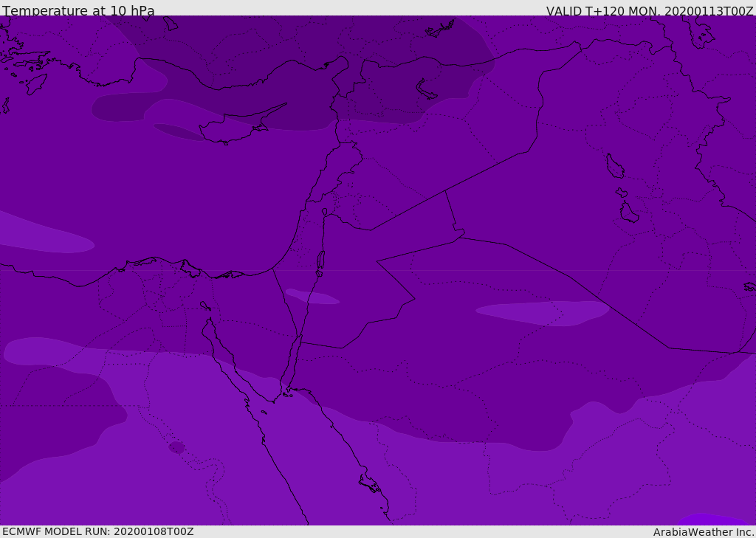Click the Dead Sea outline on the map
The height and width of the screenshot is (538, 756).
(x=320, y=261)
